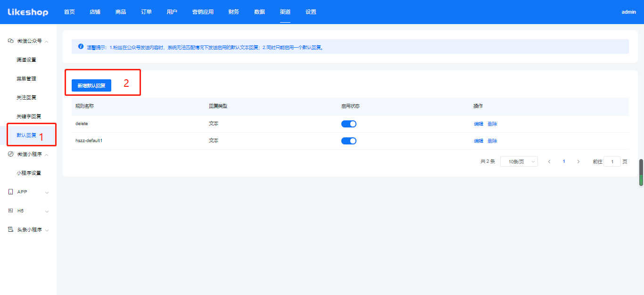The width and height of the screenshot is (644, 295).
Task: Click the 文本 reply type in the delete row
Action: click(x=214, y=124)
